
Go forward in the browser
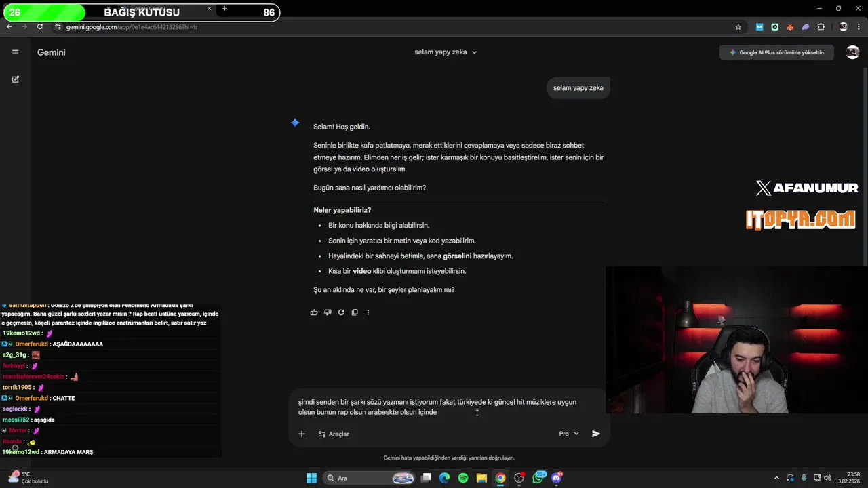pyautogui.click(x=24, y=27)
